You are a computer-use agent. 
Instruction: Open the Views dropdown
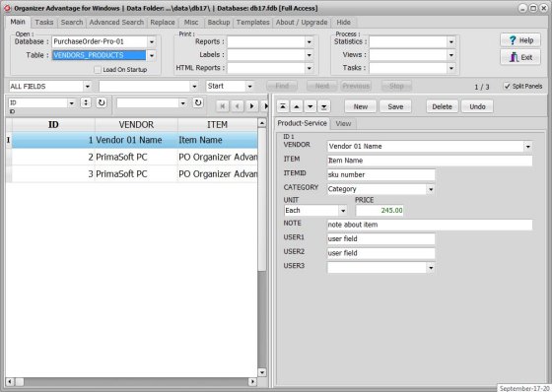point(451,55)
